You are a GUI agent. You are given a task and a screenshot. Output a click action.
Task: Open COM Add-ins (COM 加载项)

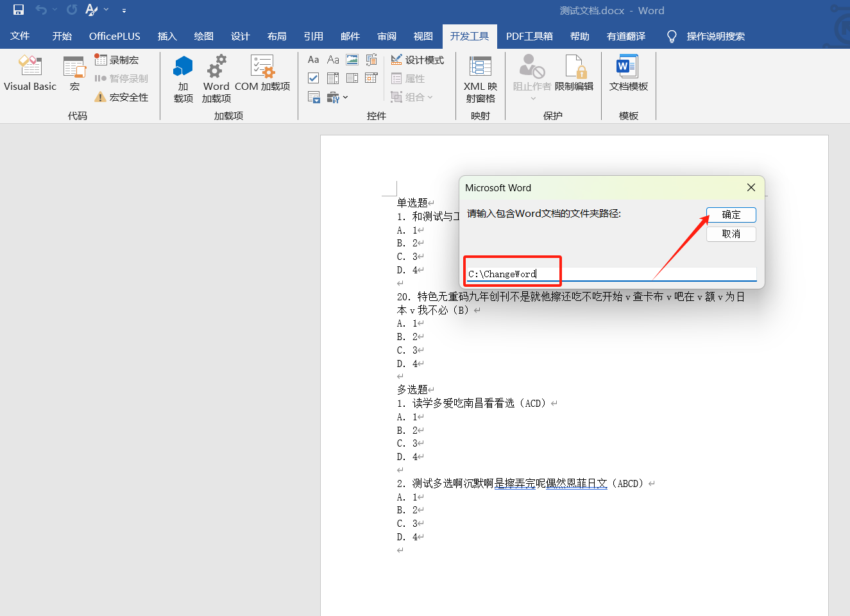262,74
